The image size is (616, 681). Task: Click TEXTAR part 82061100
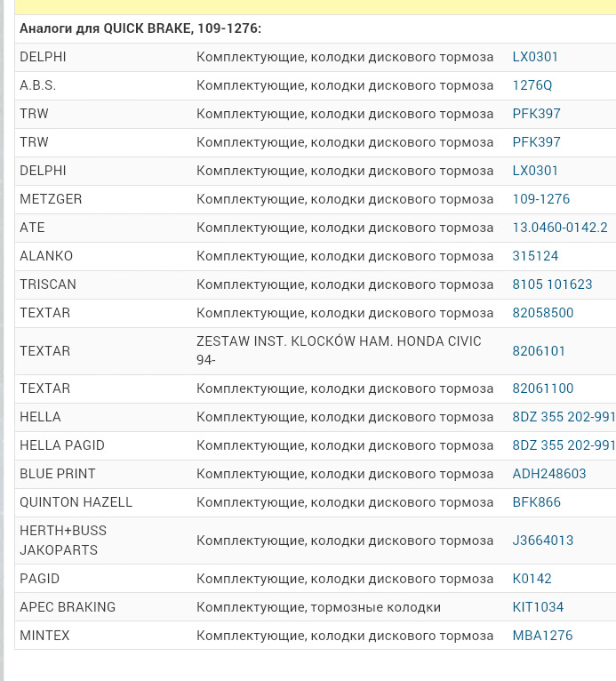click(x=542, y=389)
